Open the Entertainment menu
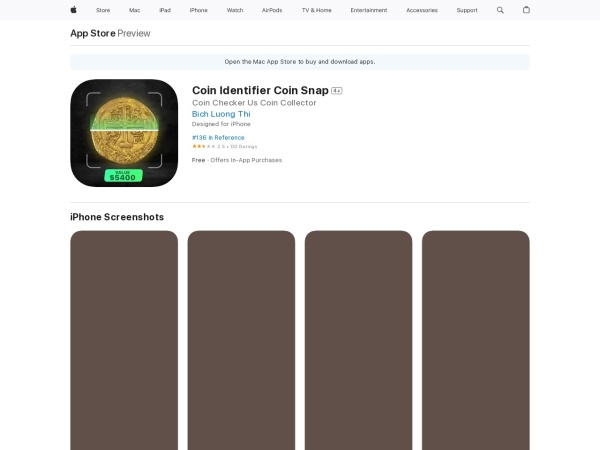This screenshot has height=450, width=600. coord(369,10)
